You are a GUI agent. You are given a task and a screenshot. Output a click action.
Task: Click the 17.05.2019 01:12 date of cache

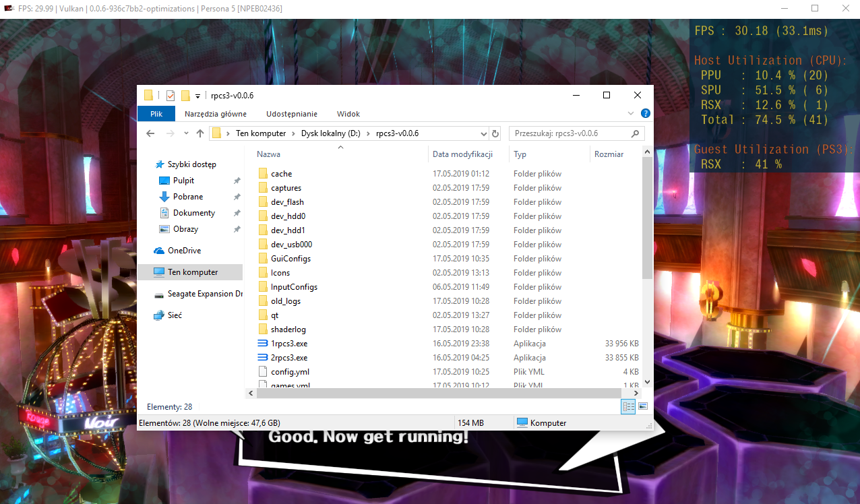pyautogui.click(x=461, y=174)
